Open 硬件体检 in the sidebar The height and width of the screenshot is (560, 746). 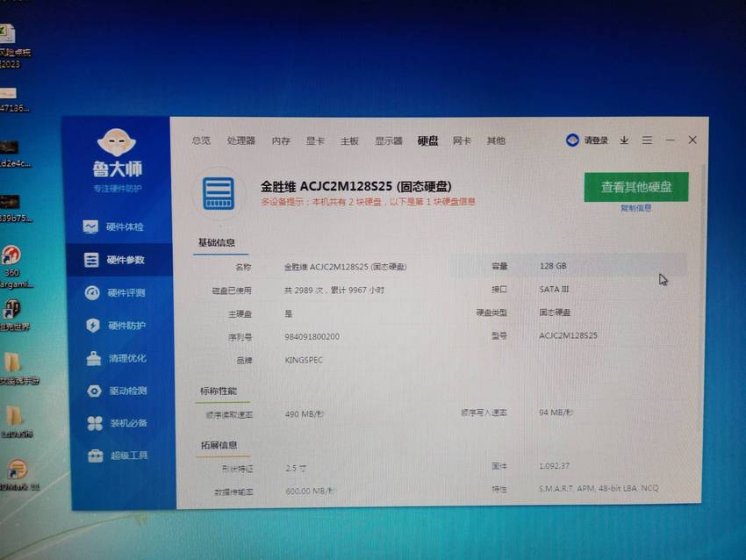(114, 227)
